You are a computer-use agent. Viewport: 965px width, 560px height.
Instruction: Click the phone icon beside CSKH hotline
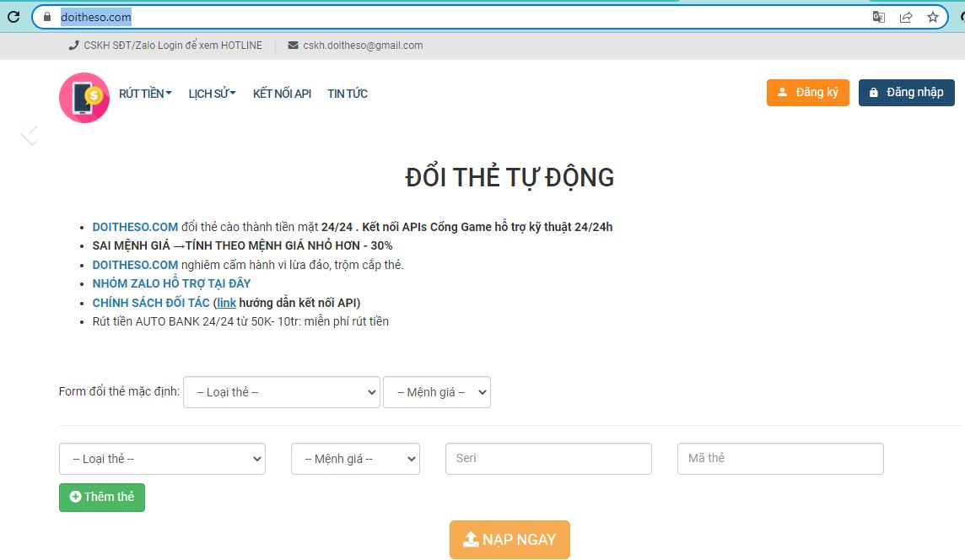pos(74,45)
